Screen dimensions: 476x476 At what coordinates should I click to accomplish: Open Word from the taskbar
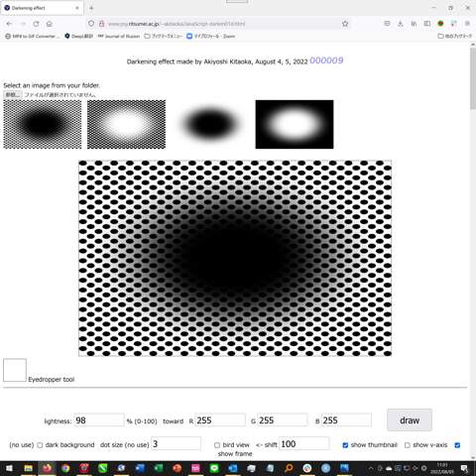(140, 468)
